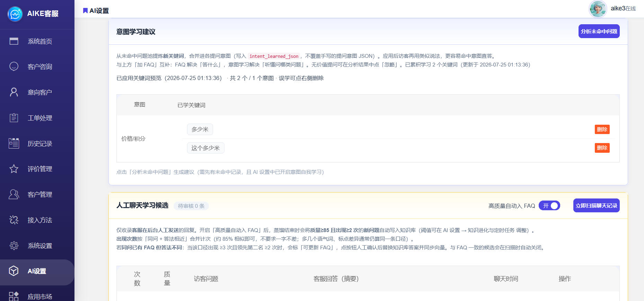Delete the 多少米 keyword
The height and width of the screenshot is (301, 644).
tap(602, 129)
